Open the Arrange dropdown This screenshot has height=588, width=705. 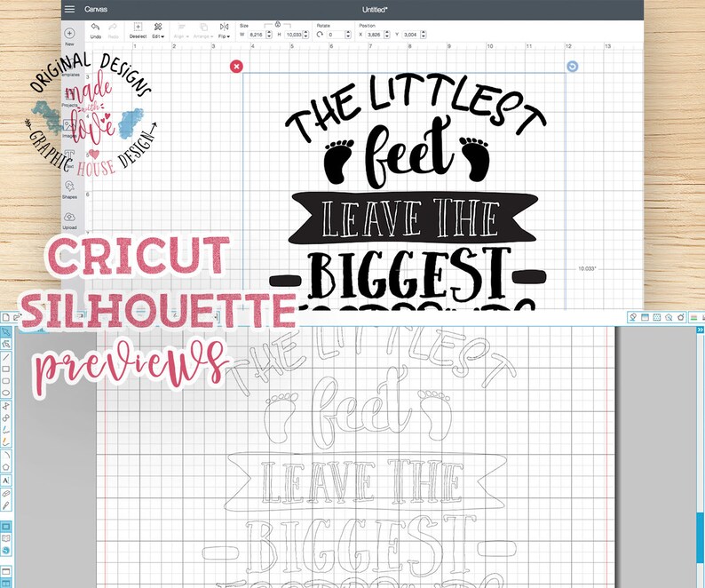[203, 30]
